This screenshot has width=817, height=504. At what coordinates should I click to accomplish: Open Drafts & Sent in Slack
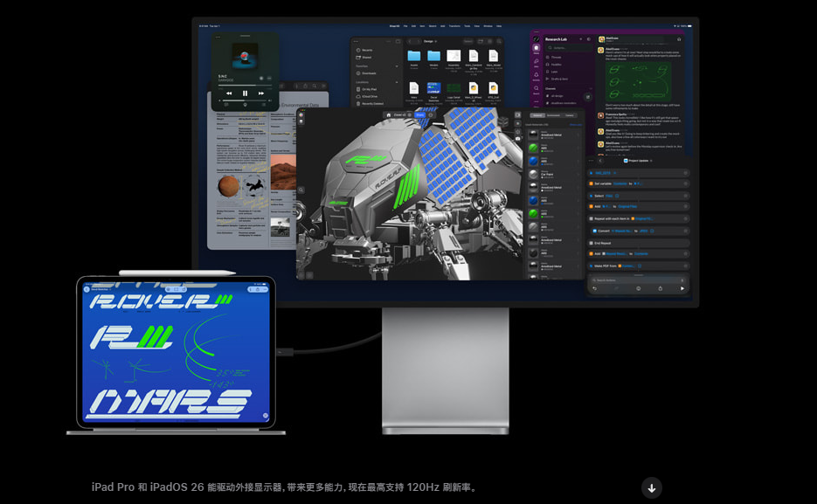pyautogui.click(x=557, y=79)
